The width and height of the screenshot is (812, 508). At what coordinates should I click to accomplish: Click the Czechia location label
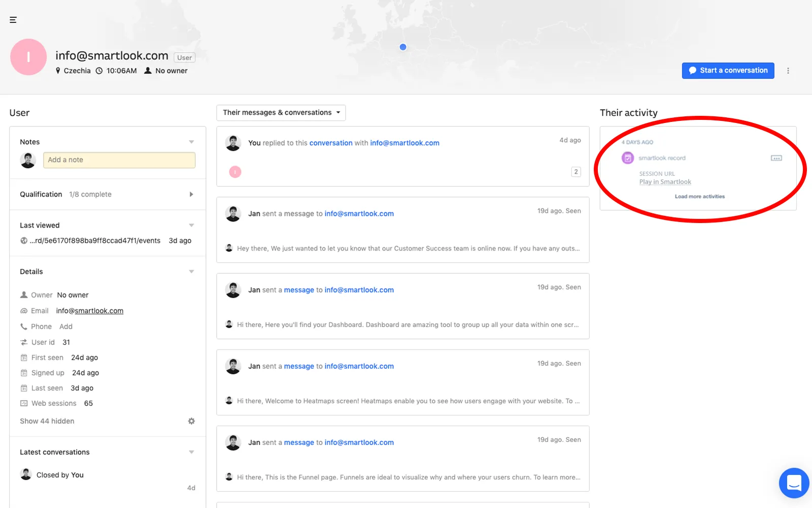click(77, 71)
